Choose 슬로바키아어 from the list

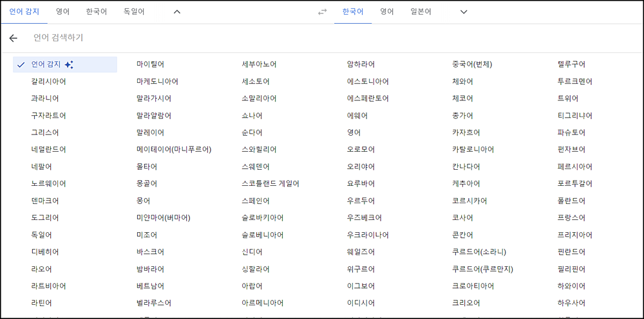coord(263,218)
